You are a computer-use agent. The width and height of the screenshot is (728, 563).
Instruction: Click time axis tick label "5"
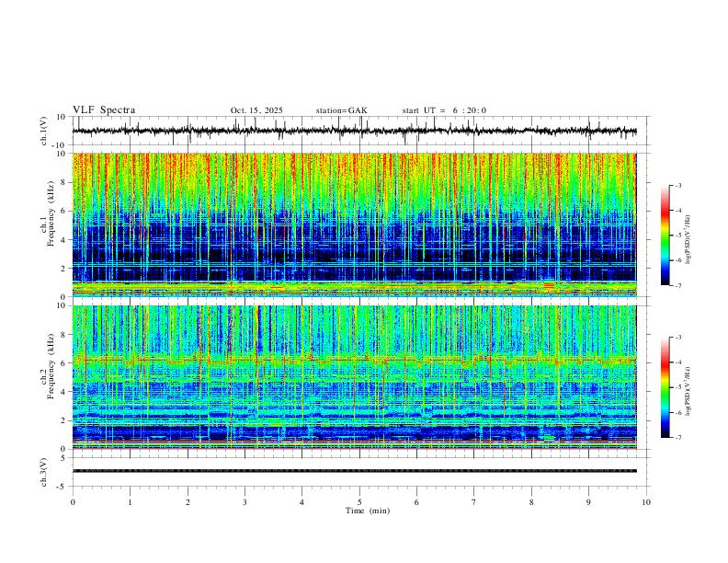[359, 502]
